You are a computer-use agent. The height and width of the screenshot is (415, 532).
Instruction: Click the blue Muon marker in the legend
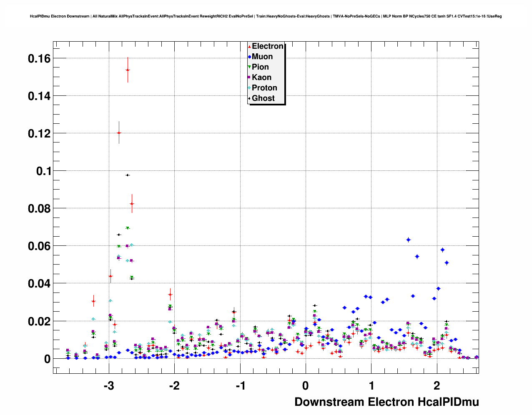249,57
